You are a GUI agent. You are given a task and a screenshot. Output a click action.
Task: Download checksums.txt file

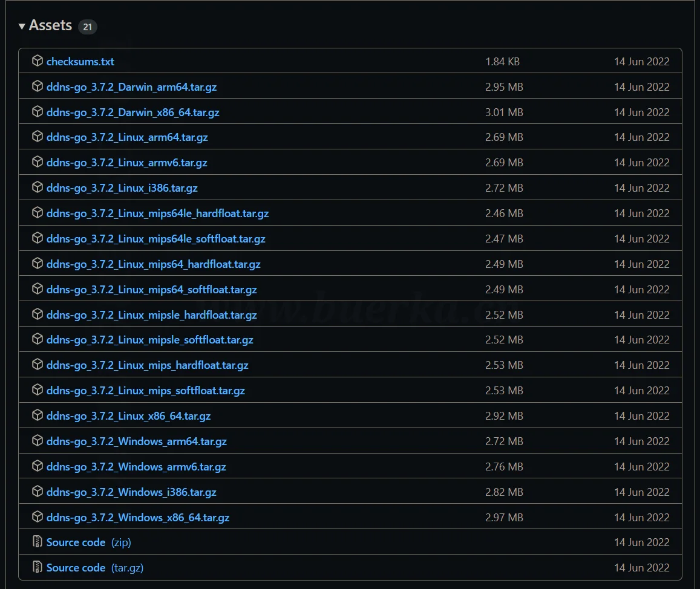pos(80,62)
